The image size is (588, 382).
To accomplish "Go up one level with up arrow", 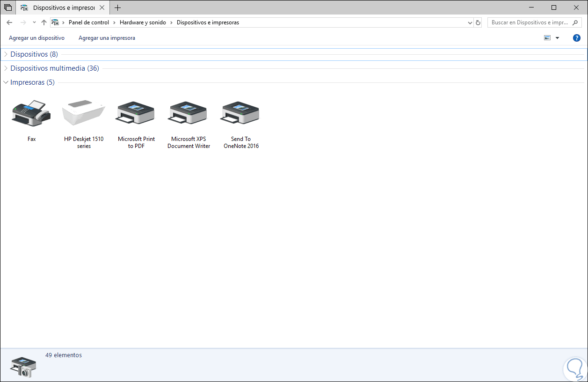I will [x=44, y=22].
